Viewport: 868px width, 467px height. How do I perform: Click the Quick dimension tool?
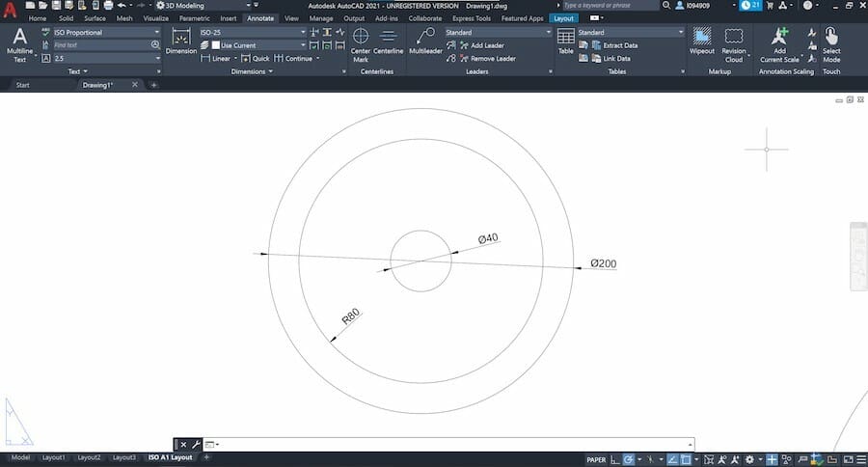(x=256, y=58)
